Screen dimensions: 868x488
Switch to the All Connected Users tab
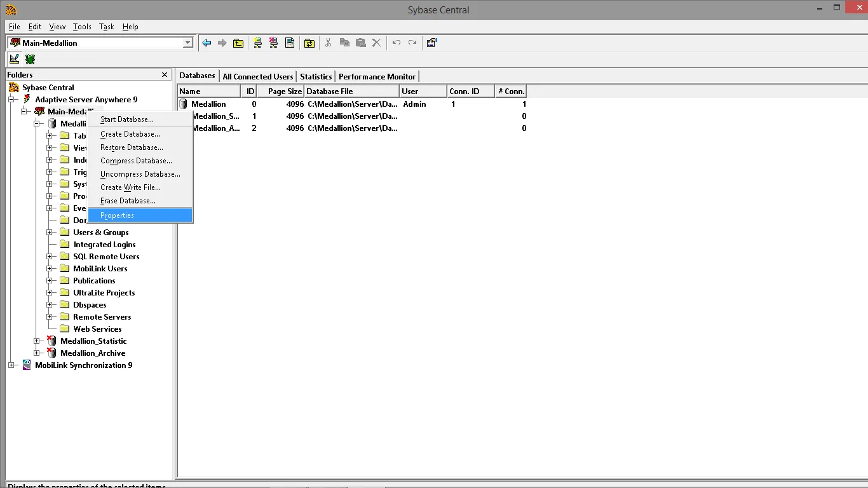pyautogui.click(x=258, y=76)
